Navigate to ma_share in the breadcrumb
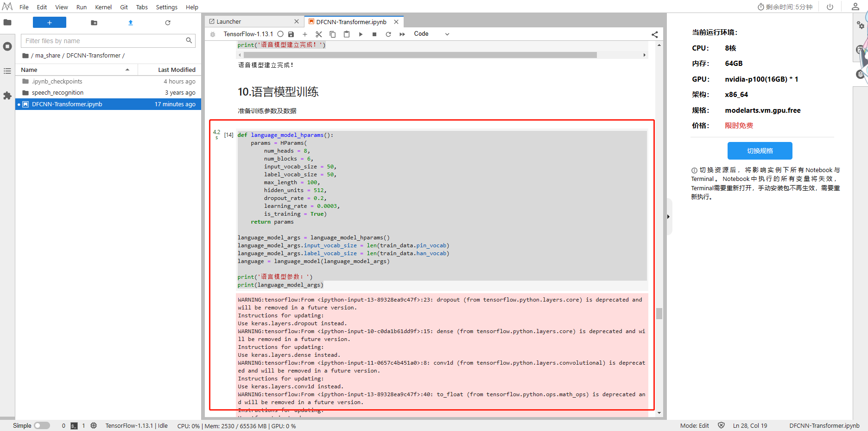This screenshot has height=431, width=868. pyautogui.click(x=48, y=56)
